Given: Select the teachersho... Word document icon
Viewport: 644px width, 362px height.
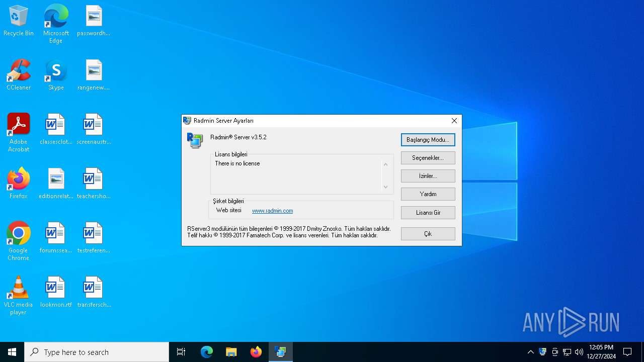Looking at the screenshot, I should tap(94, 184).
